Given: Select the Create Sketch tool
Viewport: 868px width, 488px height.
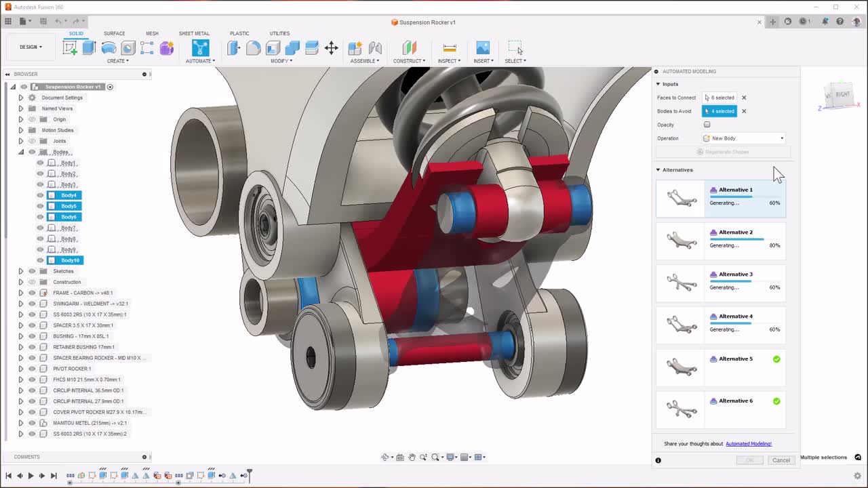Looking at the screenshot, I should click(69, 47).
